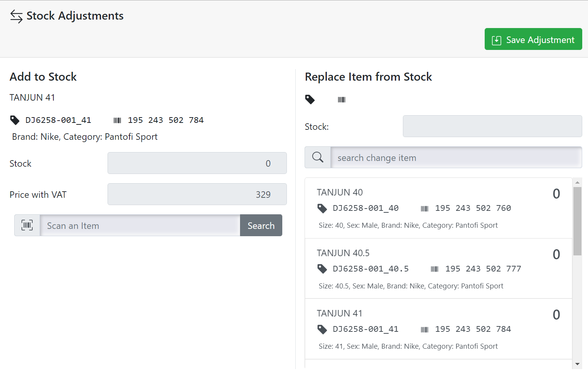Screen dimensions: 588x371
Task: Click the Stock field in Replace Item panel
Action: (492, 126)
